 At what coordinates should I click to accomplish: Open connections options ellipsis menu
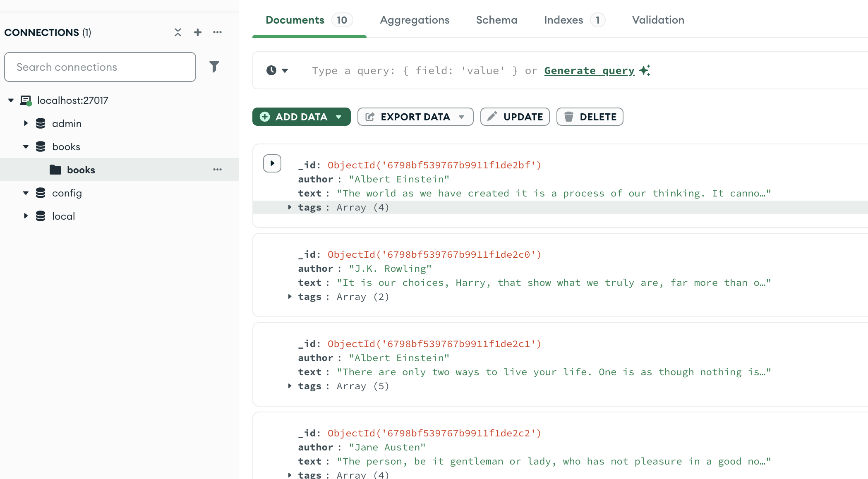click(x=218, y=32)
